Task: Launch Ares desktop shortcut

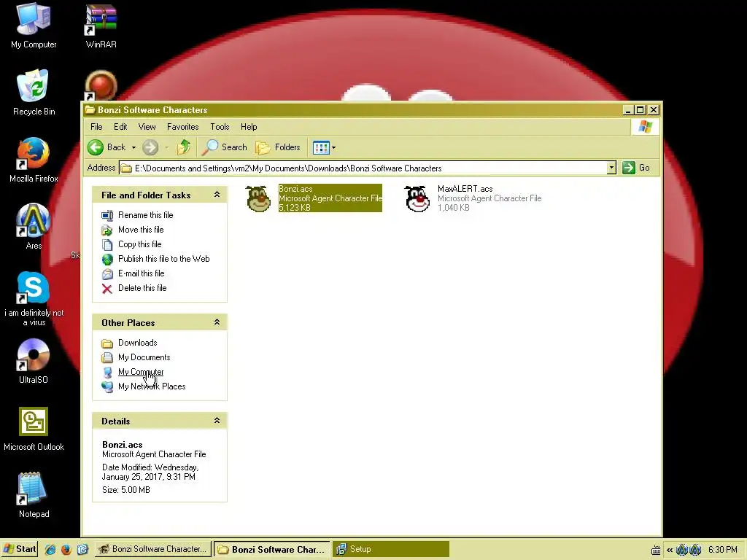Action: [x=34, y=227]
